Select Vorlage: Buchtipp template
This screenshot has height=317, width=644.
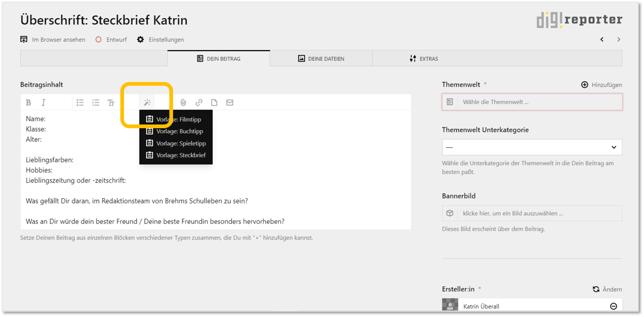176,131
